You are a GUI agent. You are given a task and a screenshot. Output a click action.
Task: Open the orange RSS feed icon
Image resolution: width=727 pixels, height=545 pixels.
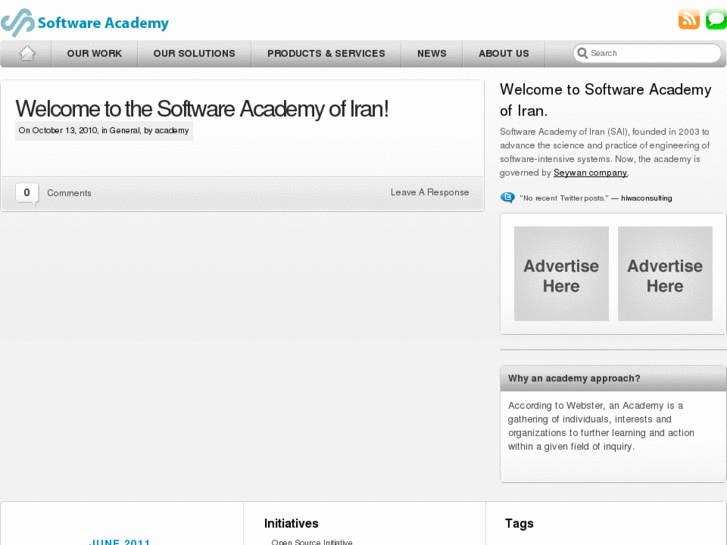pyautogui.click(x=689, y=19)
